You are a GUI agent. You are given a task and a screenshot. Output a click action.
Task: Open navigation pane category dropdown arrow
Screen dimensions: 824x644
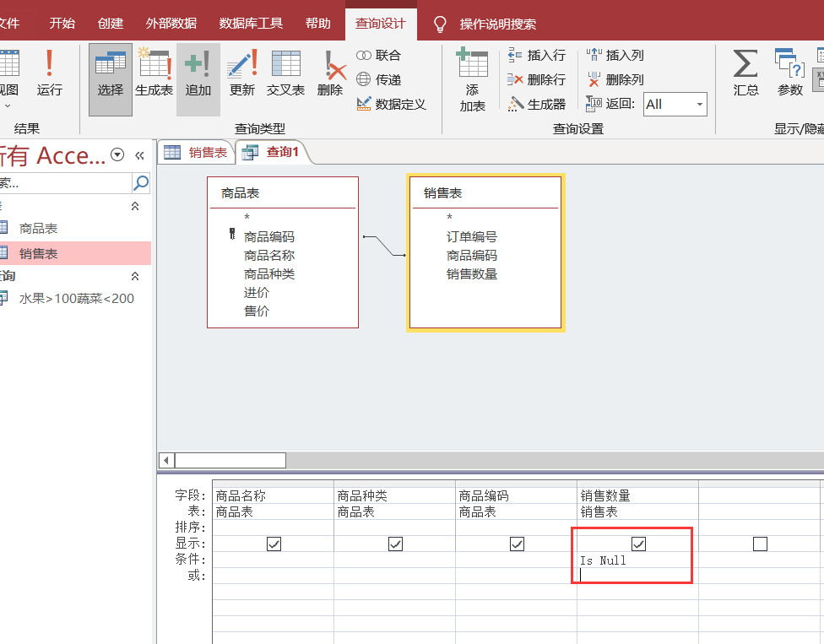[x=117, y=154]
